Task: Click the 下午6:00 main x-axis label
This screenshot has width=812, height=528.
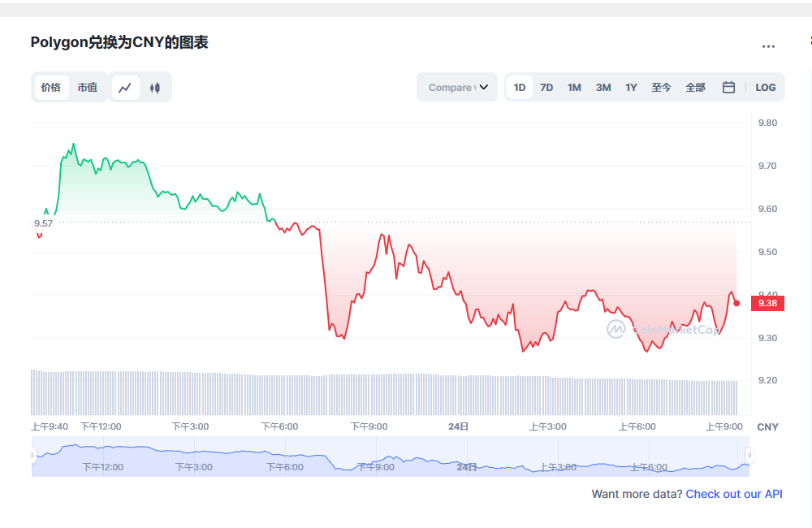Action: coord(279,426)
